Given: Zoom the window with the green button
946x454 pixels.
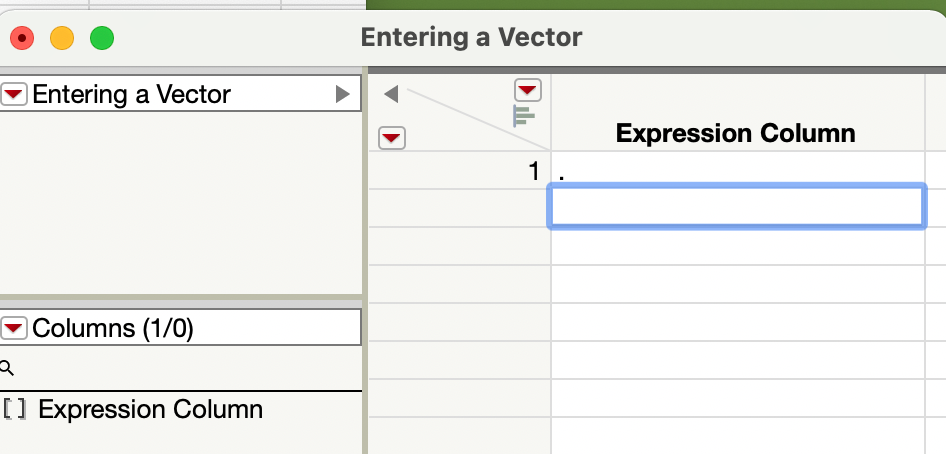Looking at the screenshot, I should point(102,39).
